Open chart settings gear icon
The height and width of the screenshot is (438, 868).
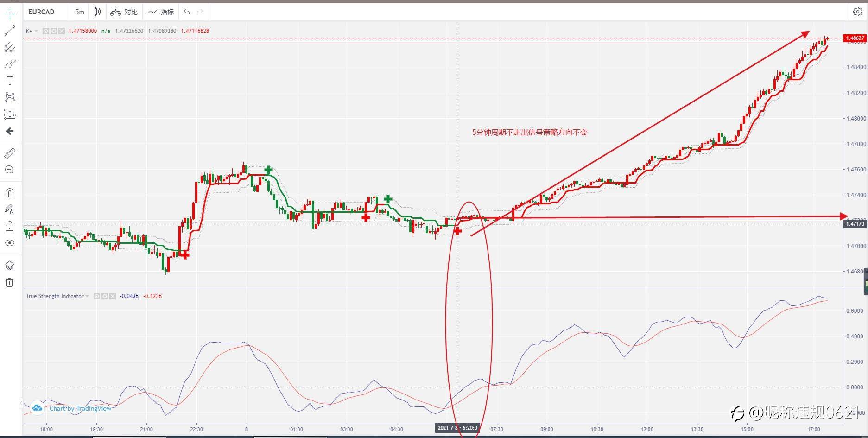(x=857, y=12)
